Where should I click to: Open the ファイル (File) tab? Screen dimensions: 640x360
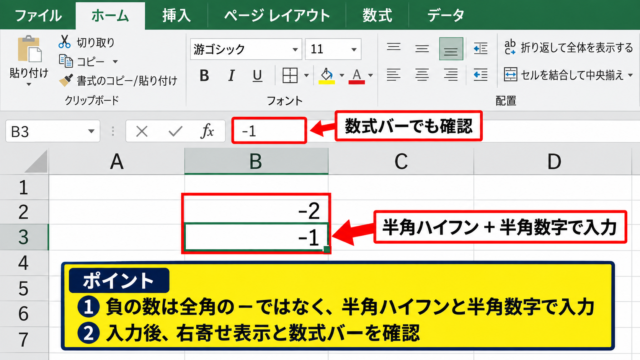pyautogui.click(x=38, y=16)
